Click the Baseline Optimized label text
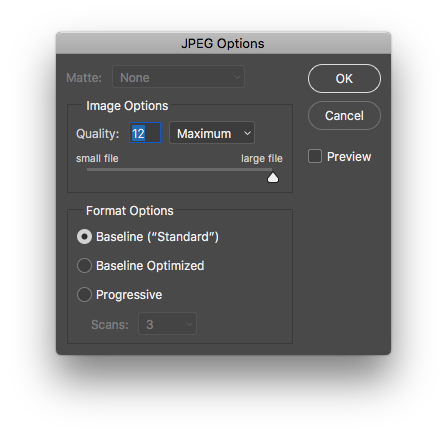The height and width of the screenshot is (435, 447). tap(150, 266)
